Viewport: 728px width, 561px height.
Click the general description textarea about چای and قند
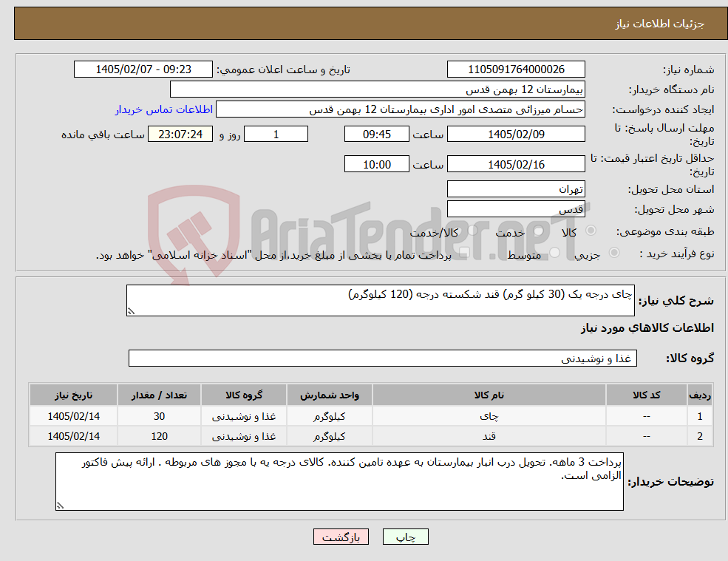coord(380,301)
